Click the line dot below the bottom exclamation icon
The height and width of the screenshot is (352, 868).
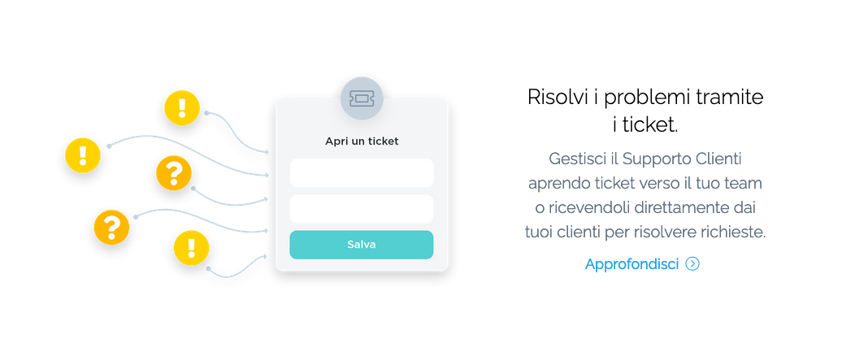click(208, 269)
